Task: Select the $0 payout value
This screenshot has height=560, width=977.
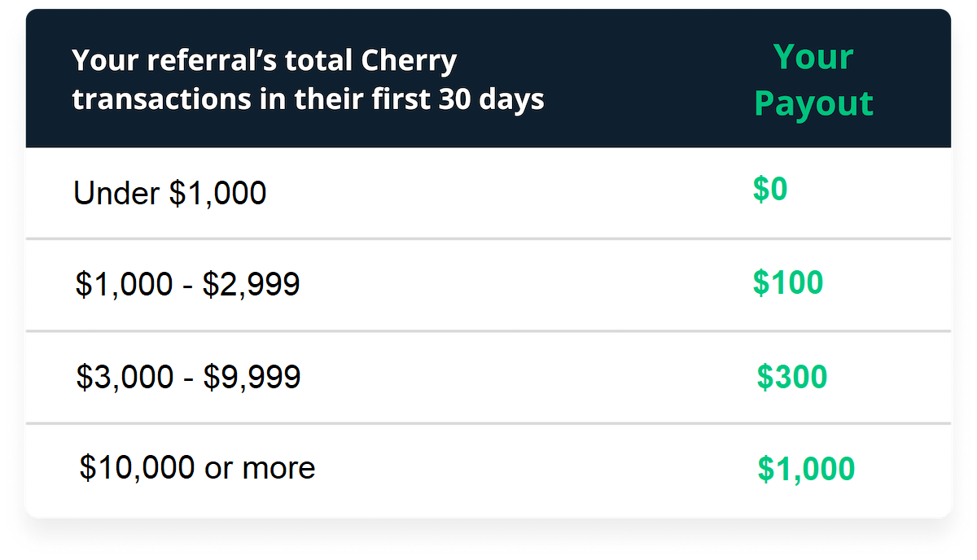Action: [770, 189]
